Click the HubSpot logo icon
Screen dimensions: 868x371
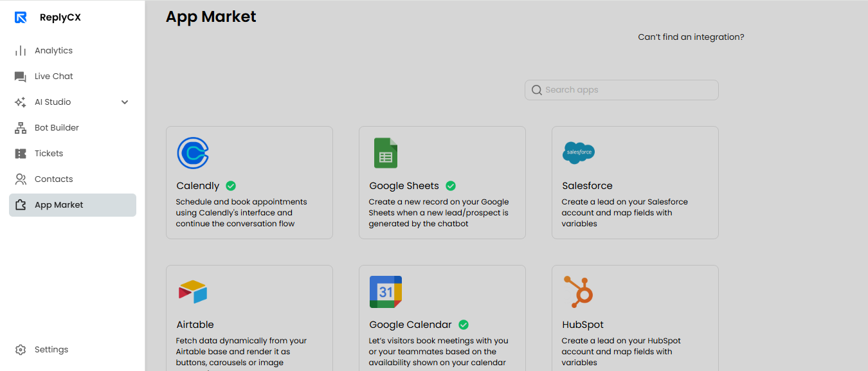pyautogui.click(x=578, y=292)
